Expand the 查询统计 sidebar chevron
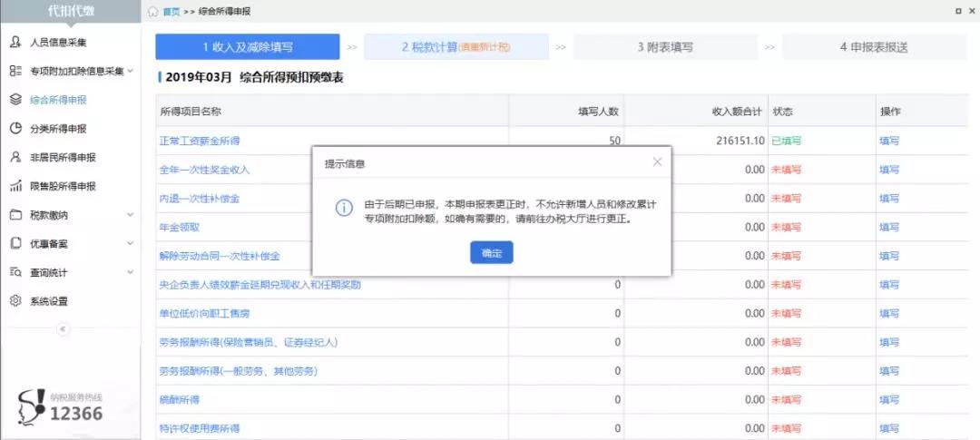The image size is (980, 440). click(130, 272)
